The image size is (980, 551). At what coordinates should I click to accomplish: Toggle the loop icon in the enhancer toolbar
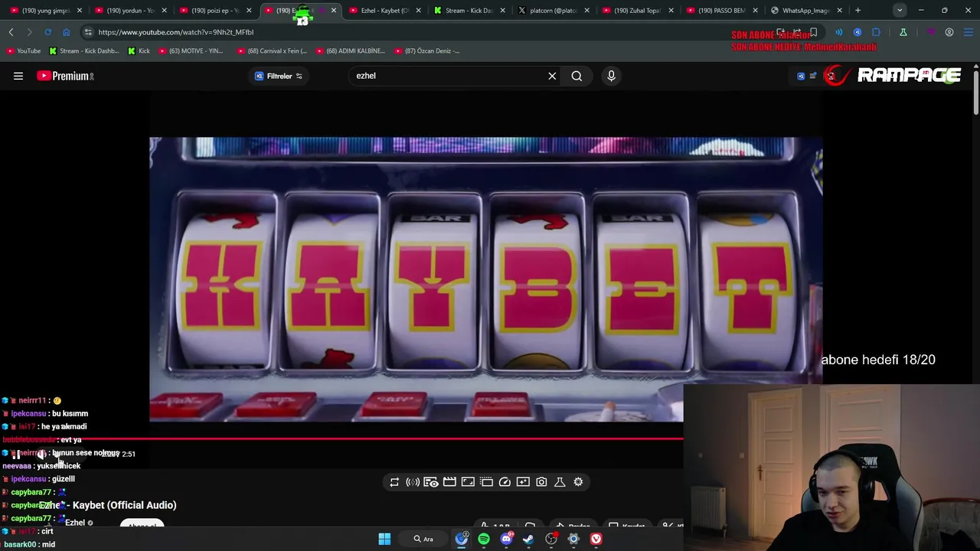click(394, 482)
